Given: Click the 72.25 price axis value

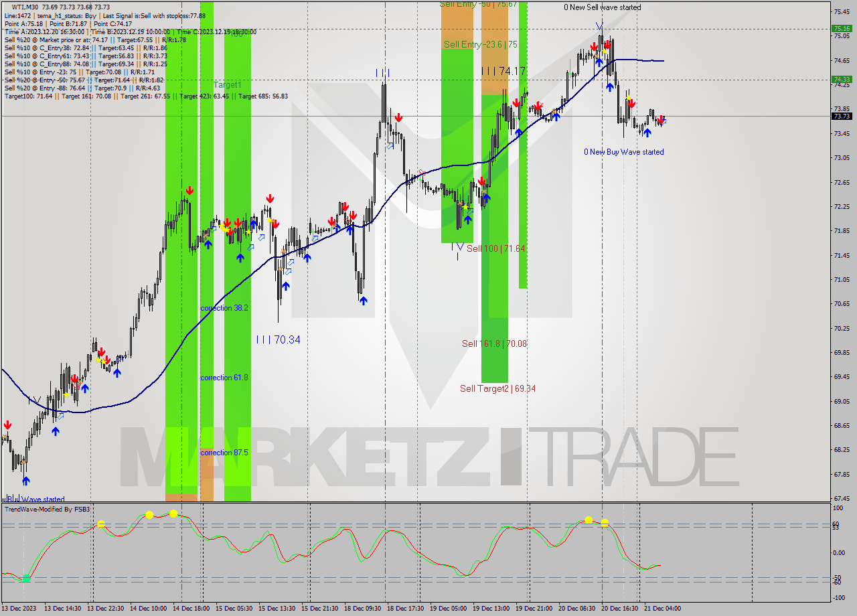Looking at the screenshot, I should click(x=842, y=206).
